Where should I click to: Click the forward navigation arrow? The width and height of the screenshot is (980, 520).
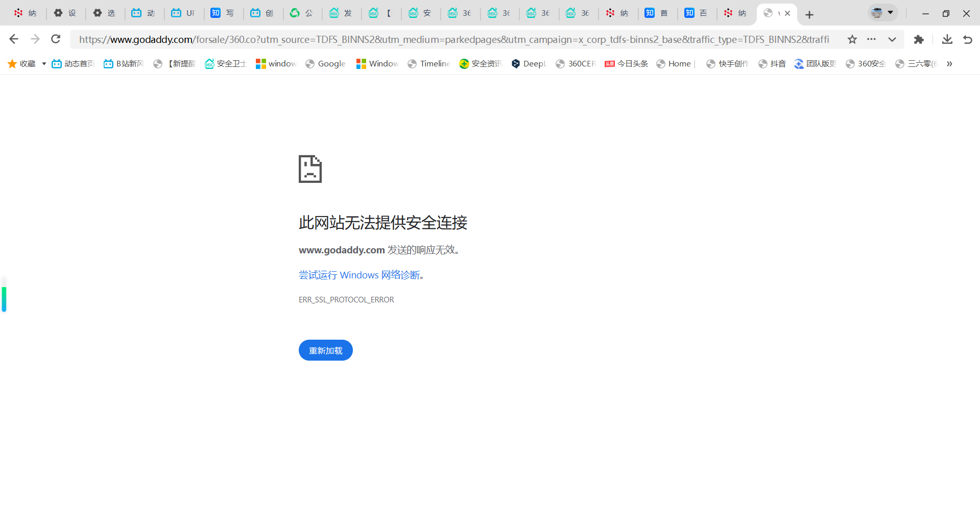point(35,39)
